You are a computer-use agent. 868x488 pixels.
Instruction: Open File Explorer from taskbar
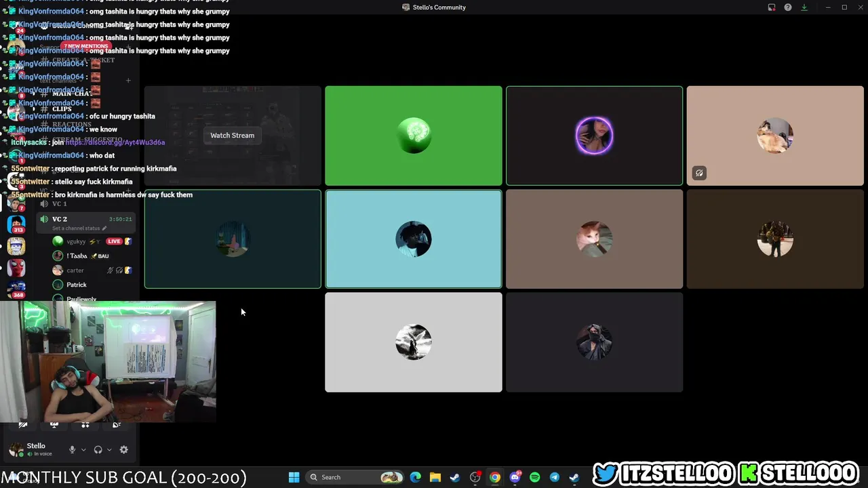coord(435,477)
